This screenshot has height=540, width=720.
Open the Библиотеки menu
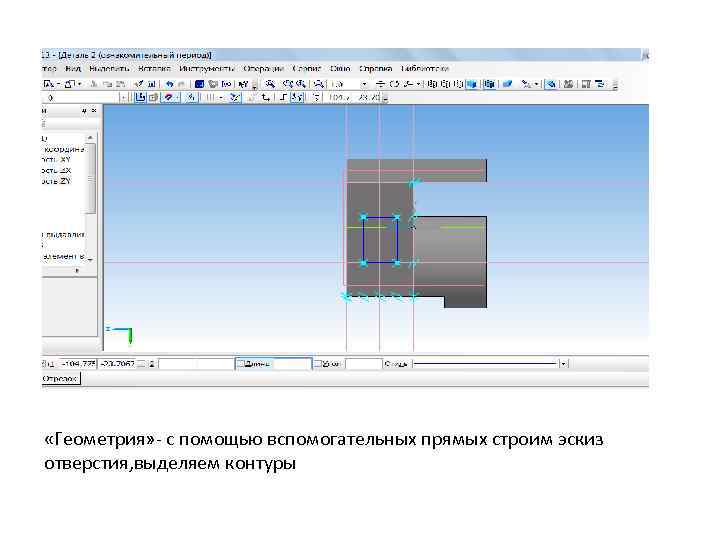tap(424, 68)
